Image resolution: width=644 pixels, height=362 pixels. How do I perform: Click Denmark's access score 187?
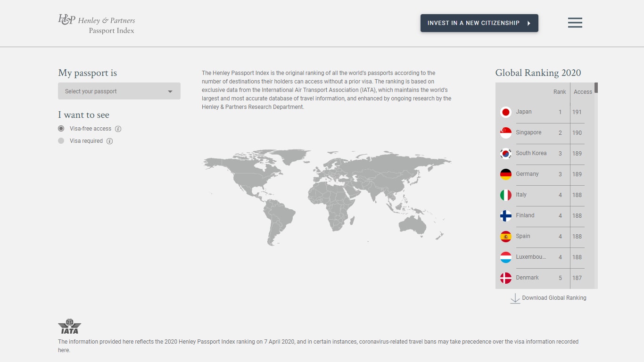coord(577,278)
